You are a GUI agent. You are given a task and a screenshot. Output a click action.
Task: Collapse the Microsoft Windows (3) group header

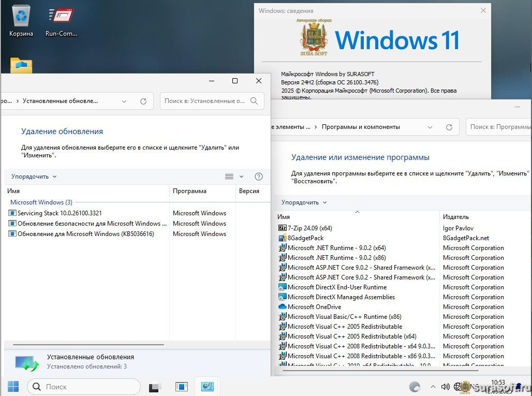click(41, 202)
